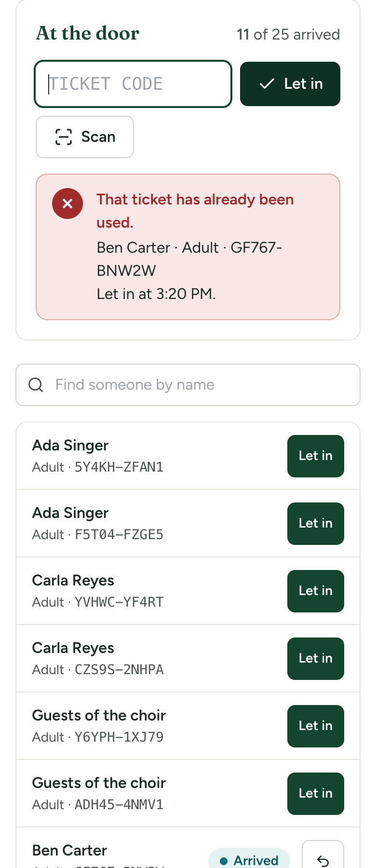Click the 'Let in at 3:20 PM' text

click(x=156, y=294)
